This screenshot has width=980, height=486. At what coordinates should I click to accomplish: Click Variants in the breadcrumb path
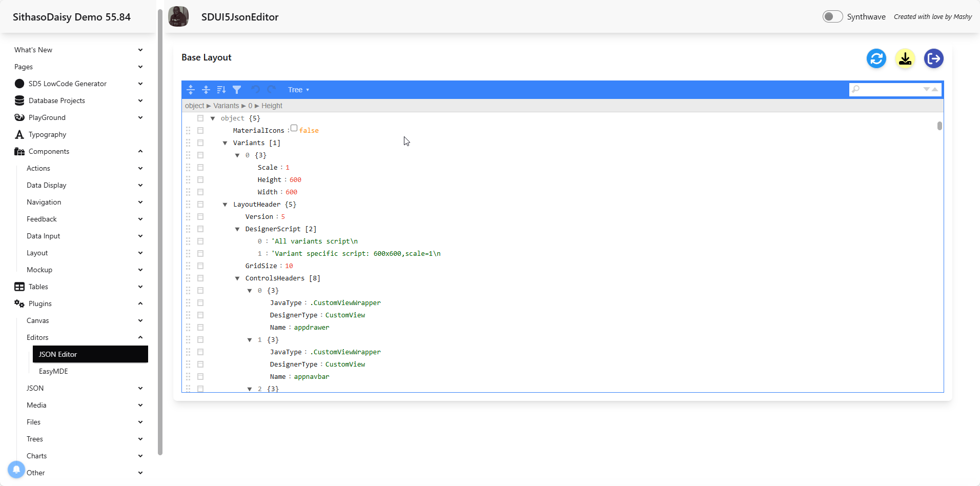coord(226,106)
